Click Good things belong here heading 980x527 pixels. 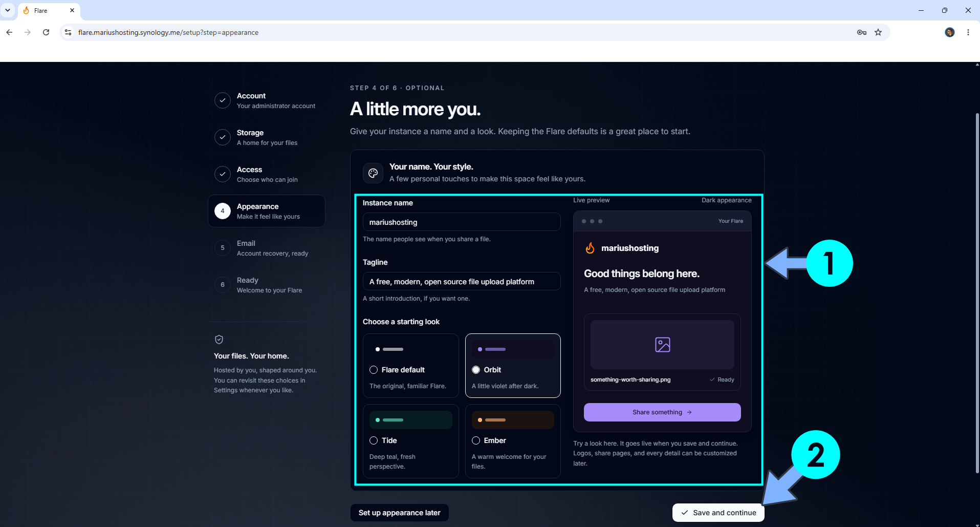coord(642,273)
